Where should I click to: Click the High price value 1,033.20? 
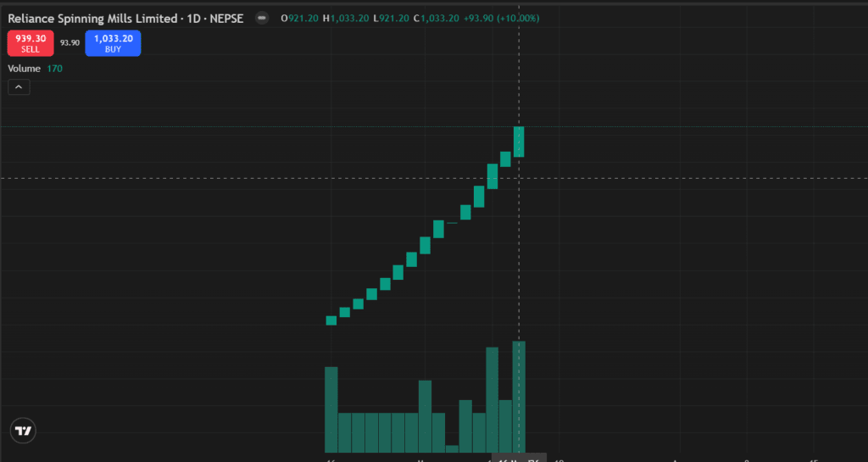(350, 18)
